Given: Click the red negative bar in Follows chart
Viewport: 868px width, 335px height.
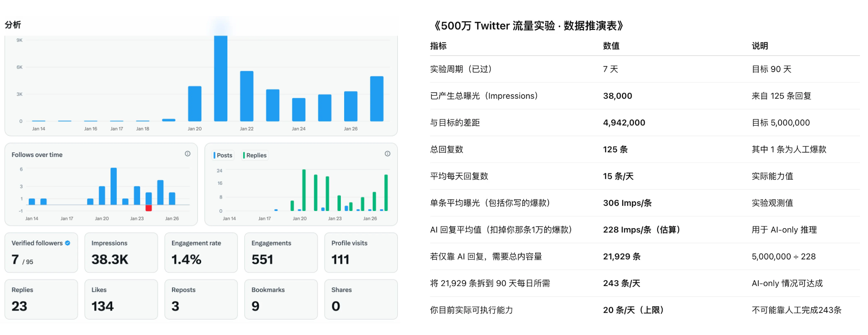Looking at the screenshot, I should click(148, 208).
